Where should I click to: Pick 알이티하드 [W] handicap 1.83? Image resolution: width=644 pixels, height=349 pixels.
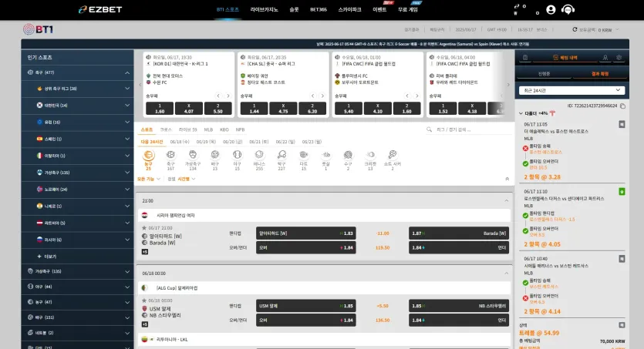[x=305, y=233]
